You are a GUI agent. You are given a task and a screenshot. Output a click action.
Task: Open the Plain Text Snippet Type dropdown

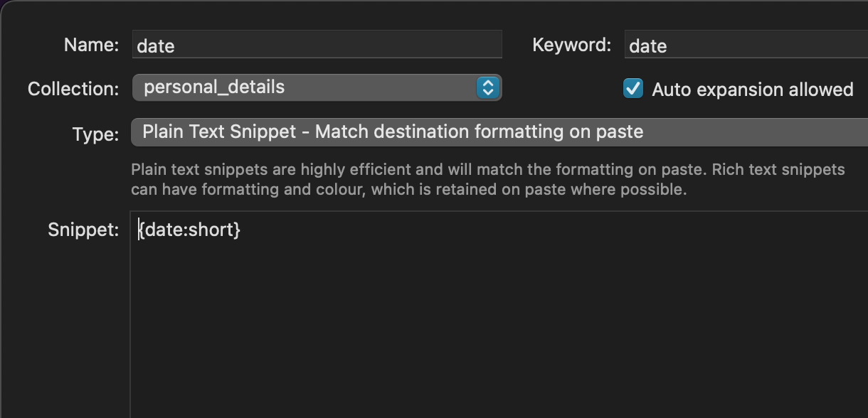498,132
